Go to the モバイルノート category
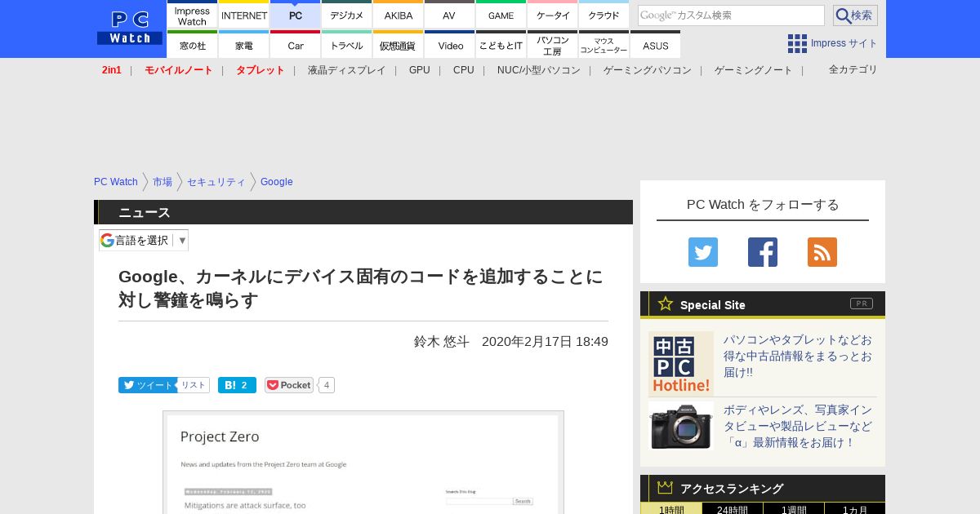Image resolution: width=980 pixels, height=514 pixels. tap(179, 70)
